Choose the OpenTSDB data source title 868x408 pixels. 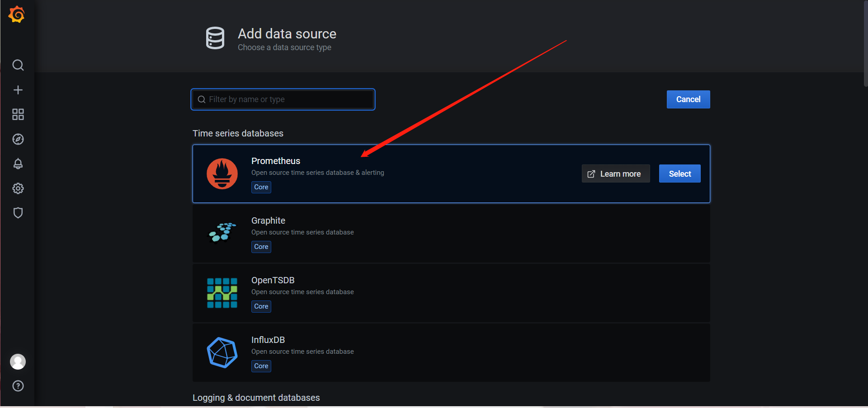tap(273, 280)
